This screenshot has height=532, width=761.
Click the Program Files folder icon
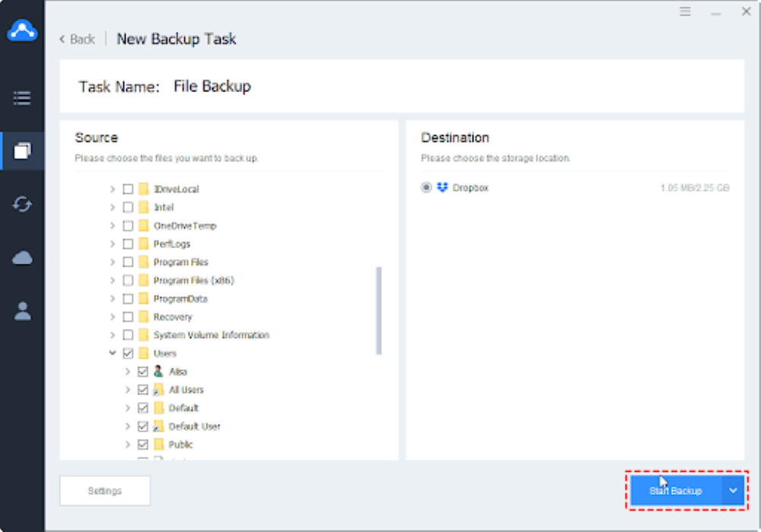point(144,262)
